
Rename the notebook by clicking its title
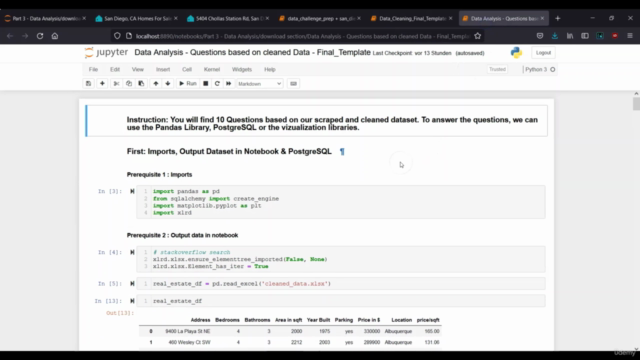[252, 53]
